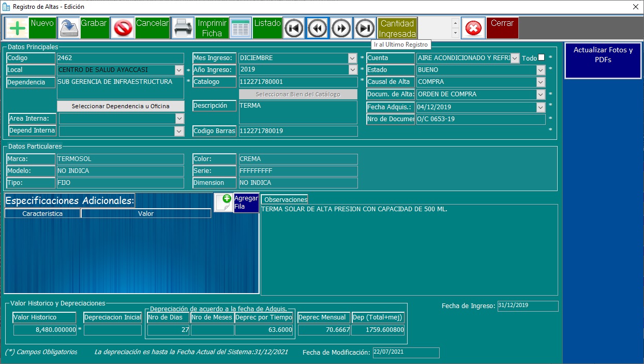Click the green plus Nuevo icon

click(17, 27)
